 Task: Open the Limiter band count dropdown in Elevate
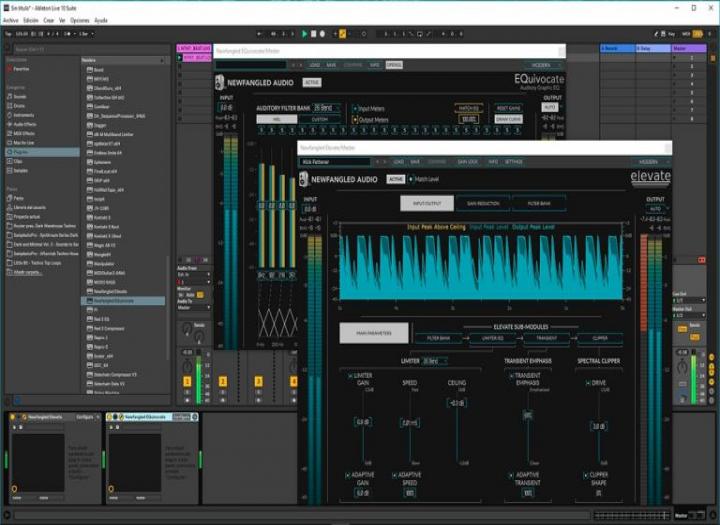[434, 361]
